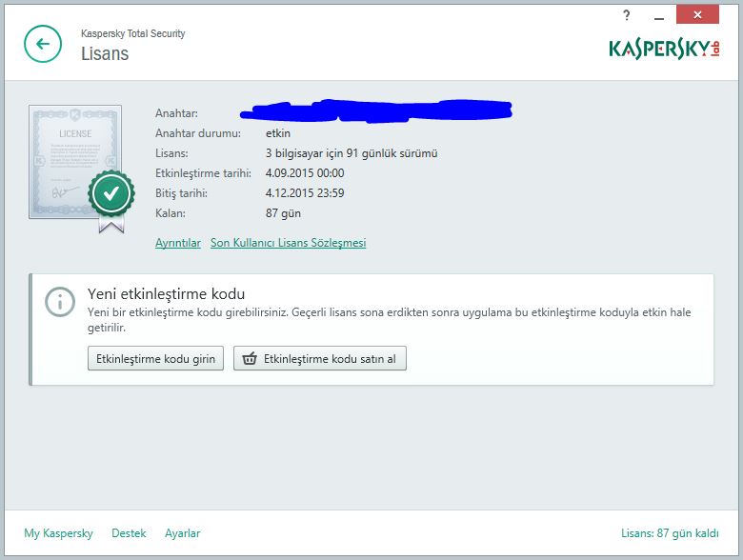The width and height of the screenshot is (743, 560).
Task: Click the Kalan: label
Action: 171,213
